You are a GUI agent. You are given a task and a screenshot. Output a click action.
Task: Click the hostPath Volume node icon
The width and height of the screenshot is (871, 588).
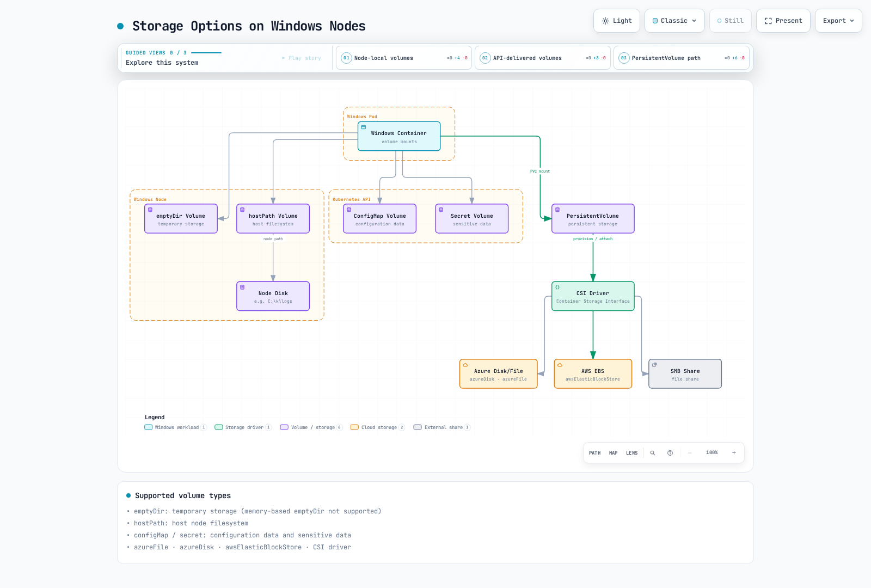point(242,210)
